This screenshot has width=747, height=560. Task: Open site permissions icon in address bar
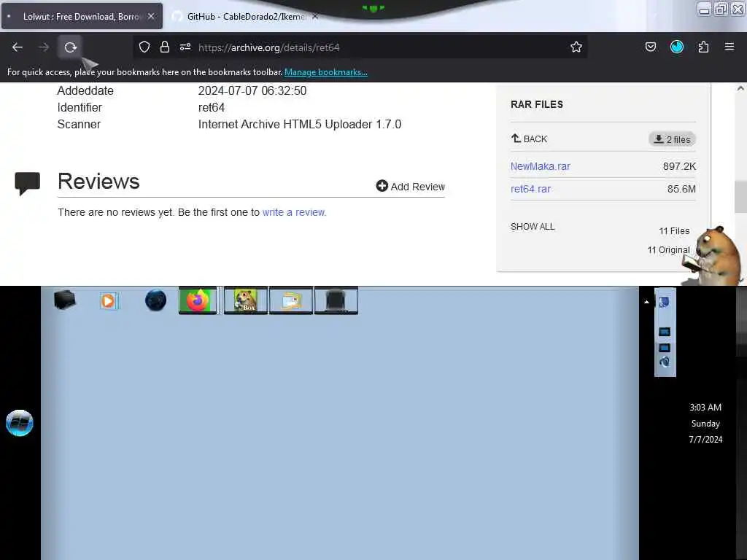pyautogui.click(x=185, y=47)
